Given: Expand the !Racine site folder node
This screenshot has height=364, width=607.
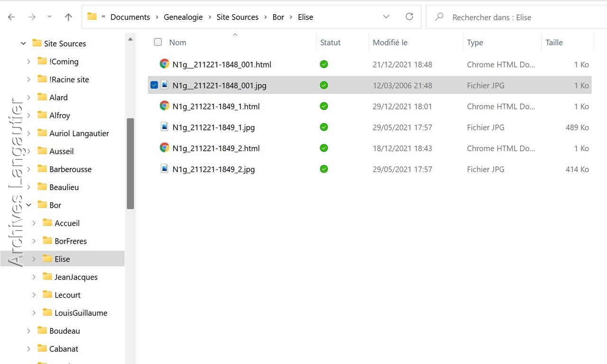Looking at the screenshot, I should click(28, 80).
